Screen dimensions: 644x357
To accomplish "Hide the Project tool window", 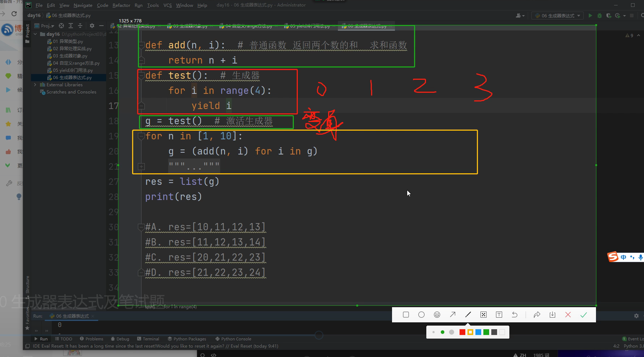I will pos(101,26).
